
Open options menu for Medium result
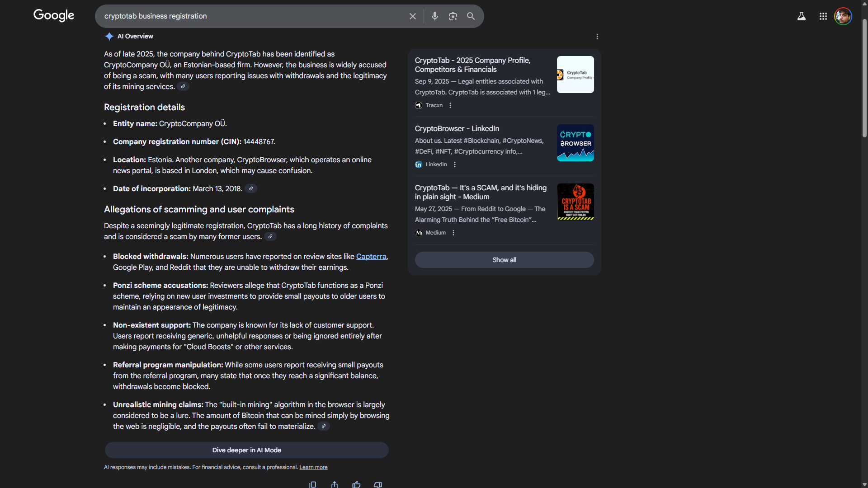click(x=453, y=233)
